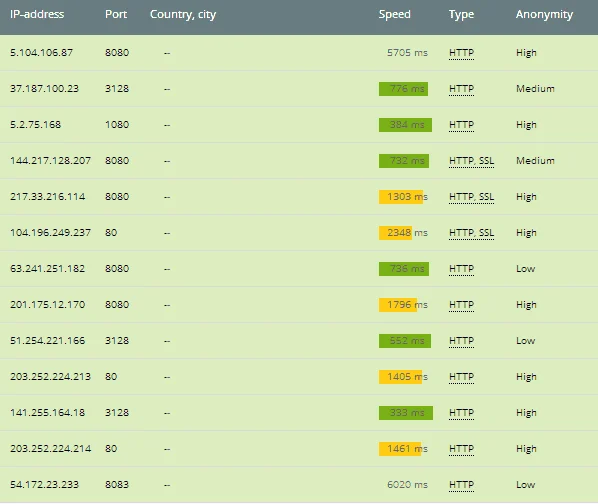Select IP address 144.217.128.207
Image resolution: width=598 pixels, height=504 pixels.
(50, 161)
